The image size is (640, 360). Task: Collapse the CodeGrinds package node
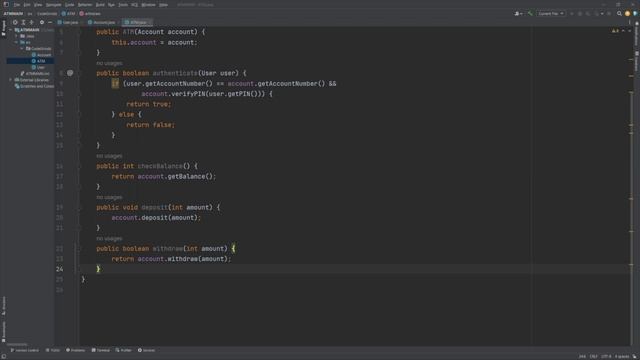[x=22, y=49]
